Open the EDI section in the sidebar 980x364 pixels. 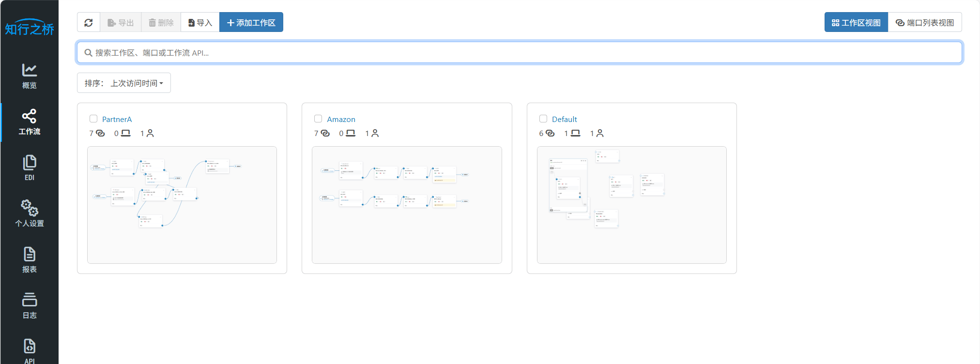(x=30, y=168)
